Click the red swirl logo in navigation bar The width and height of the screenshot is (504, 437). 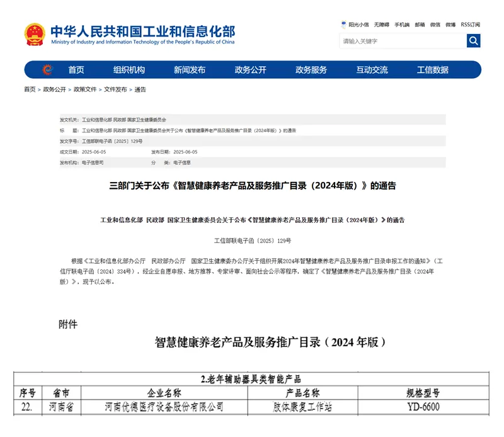click(x=45, y=70)
